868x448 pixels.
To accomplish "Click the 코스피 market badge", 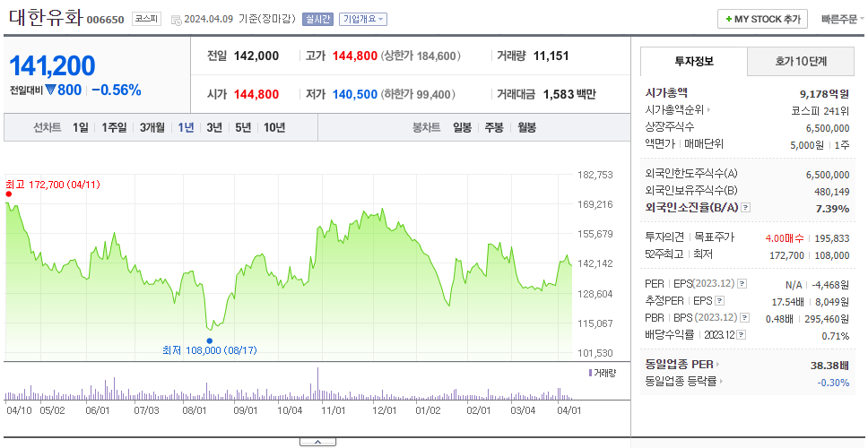I will [x=147, y=20].
